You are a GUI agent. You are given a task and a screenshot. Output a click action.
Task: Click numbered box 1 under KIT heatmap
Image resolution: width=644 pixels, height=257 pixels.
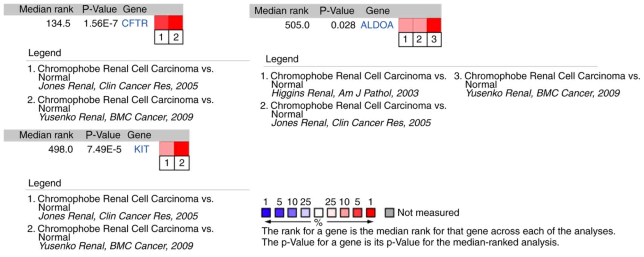(x=167, y=163)
